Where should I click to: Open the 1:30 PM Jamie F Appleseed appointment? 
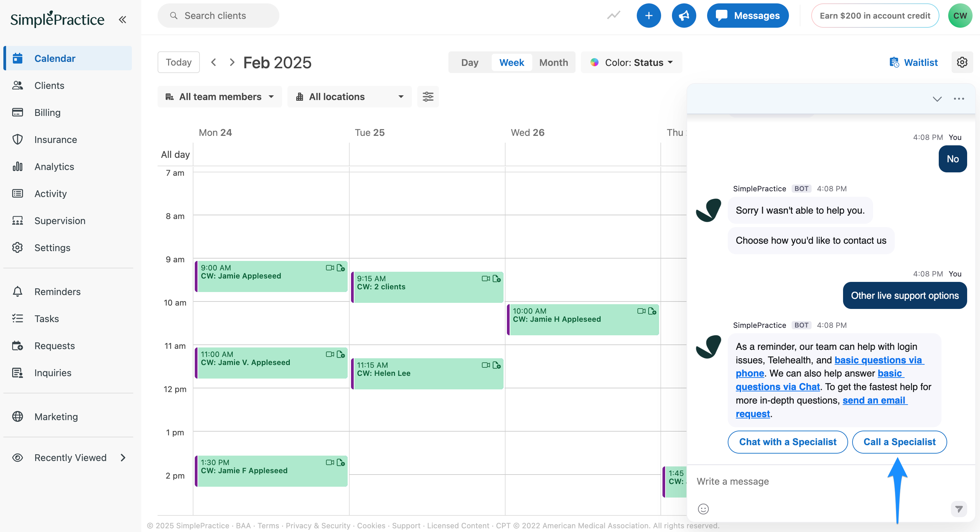pos(271,471)
